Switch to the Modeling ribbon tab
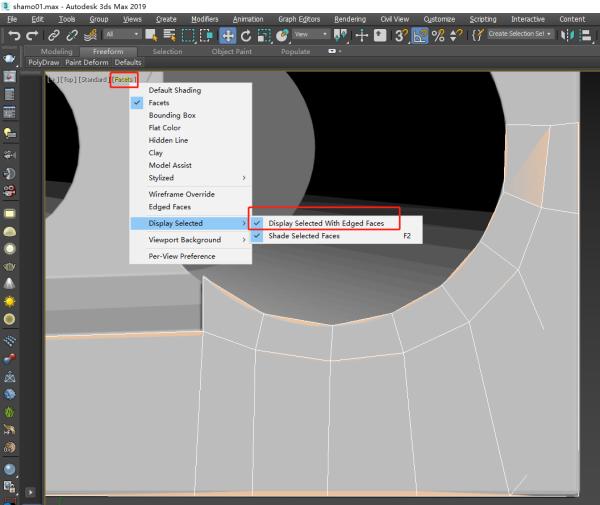600x505 pixels. [x=56, y=51]
